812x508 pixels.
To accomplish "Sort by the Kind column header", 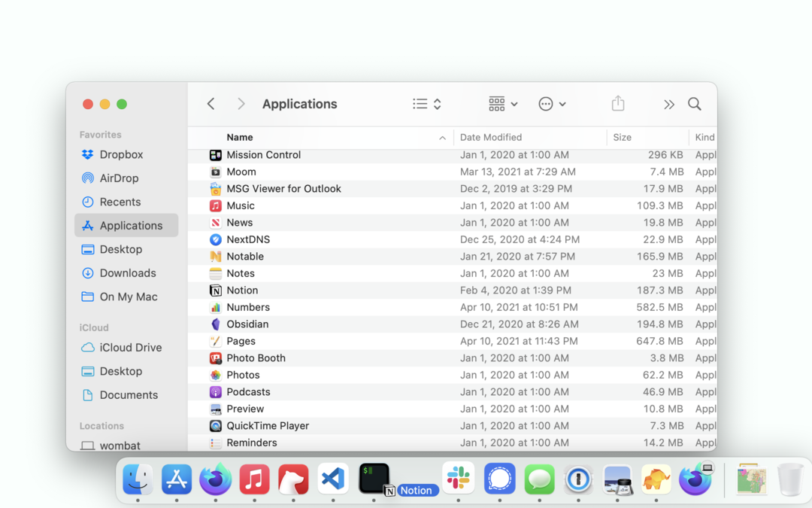I will pyautogui.click(x=704, y=138).
